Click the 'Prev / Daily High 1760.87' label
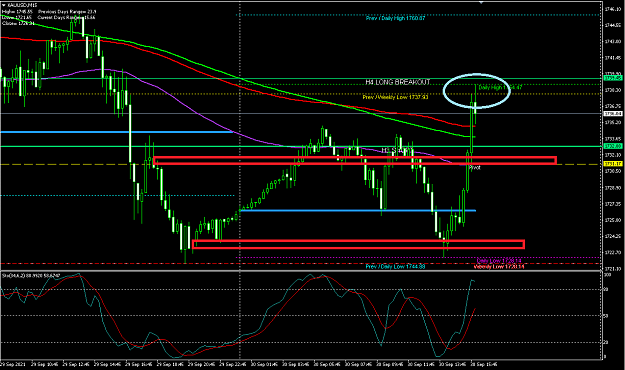The width and height of the screenshot is (625, 370). click(x=395, y=18)
